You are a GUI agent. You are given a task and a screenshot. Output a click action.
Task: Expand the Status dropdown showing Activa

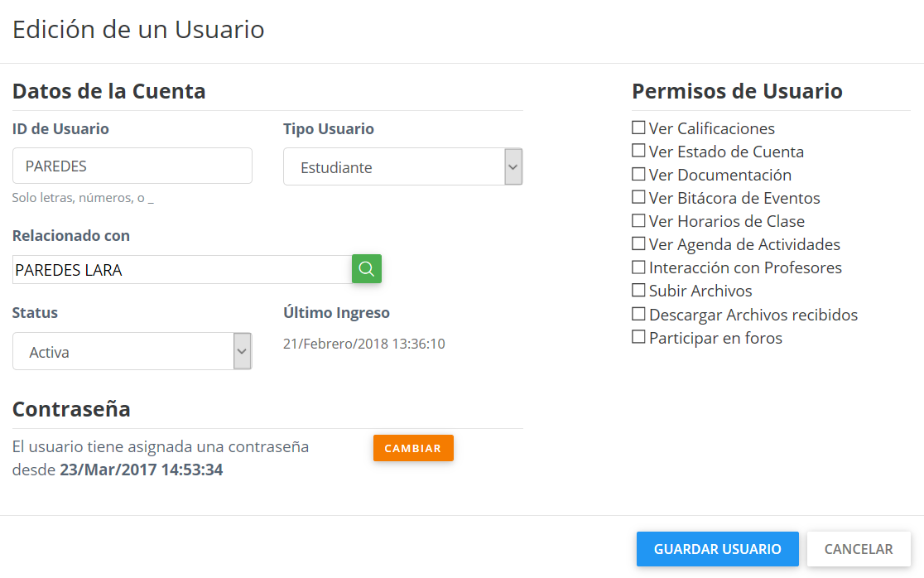[x=123, y=352]
